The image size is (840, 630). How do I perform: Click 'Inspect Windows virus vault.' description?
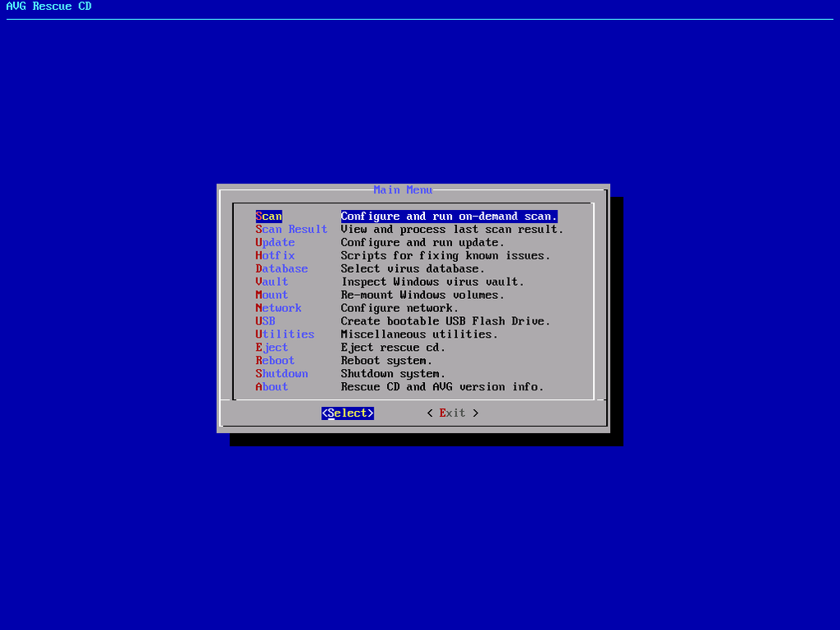433,282
